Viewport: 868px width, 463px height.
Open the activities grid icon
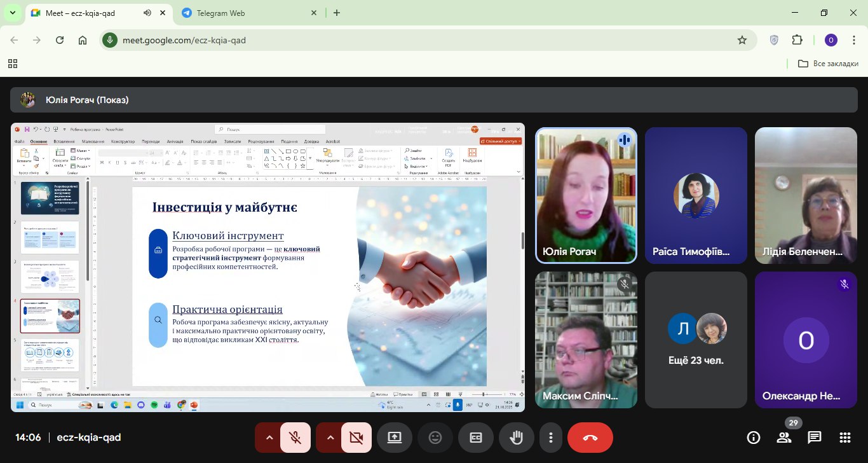pos(845,438)
